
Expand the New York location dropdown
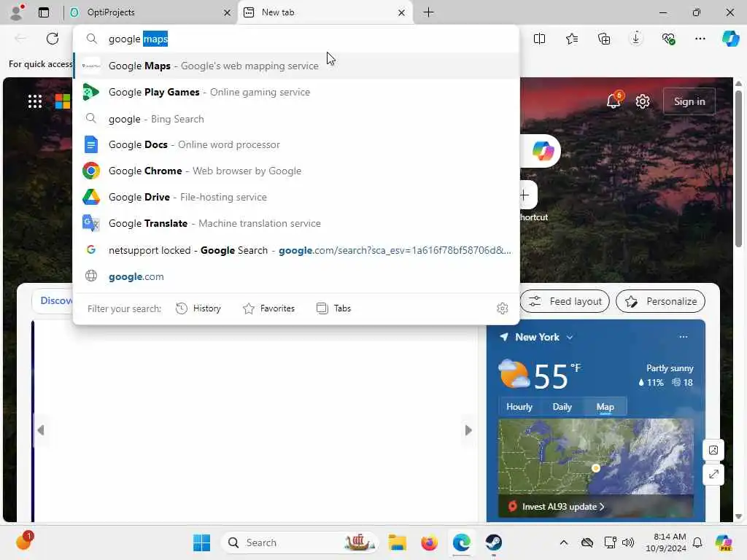click(x=570, y=337)
